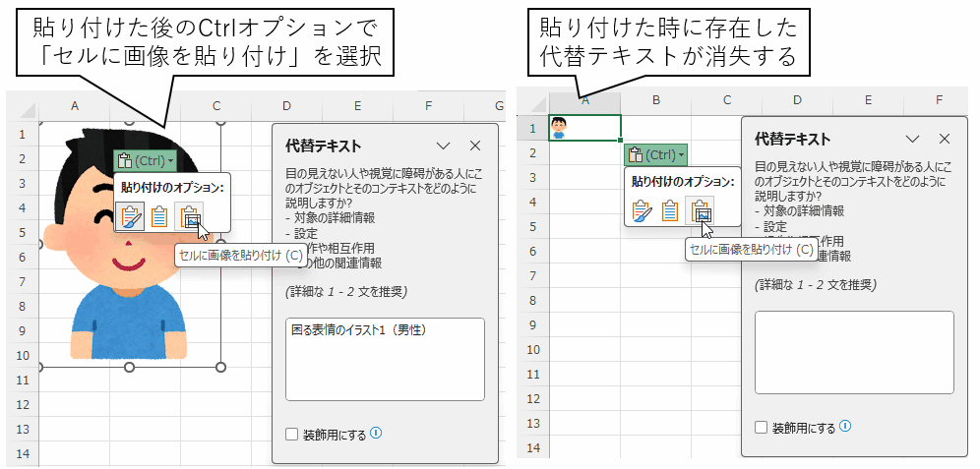
Task: Close the 代替テキスト pane in right sheet
Action: click(945, 139)
